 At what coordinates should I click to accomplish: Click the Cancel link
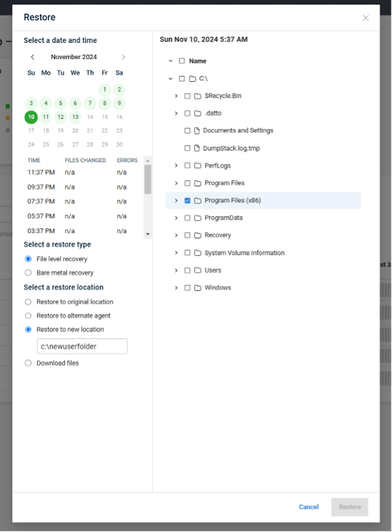pos(308,507)
